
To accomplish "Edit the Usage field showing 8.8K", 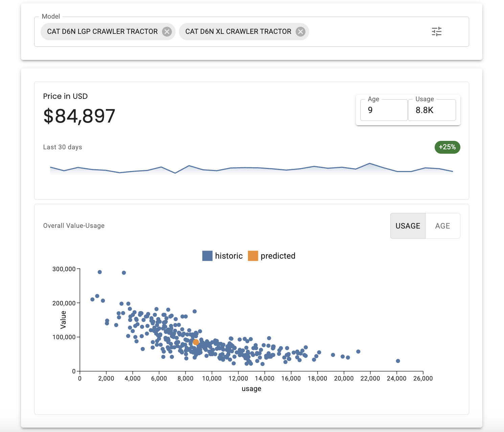I will [x=432, y=110].
